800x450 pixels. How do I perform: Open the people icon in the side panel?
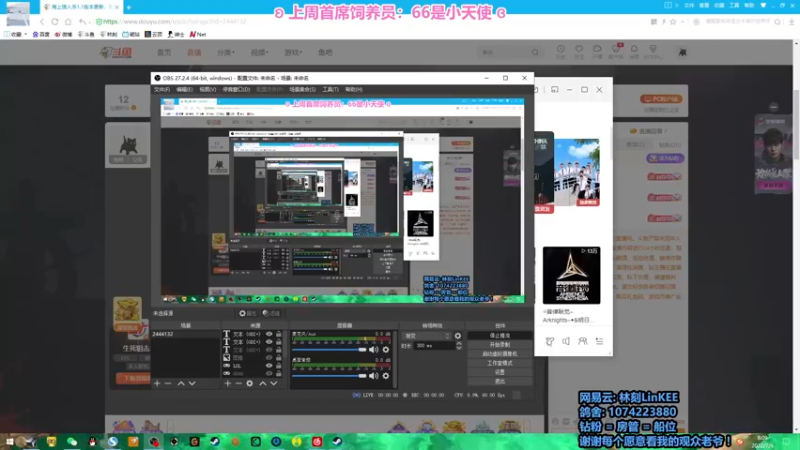pyautogui.click(x=583, y=341)
